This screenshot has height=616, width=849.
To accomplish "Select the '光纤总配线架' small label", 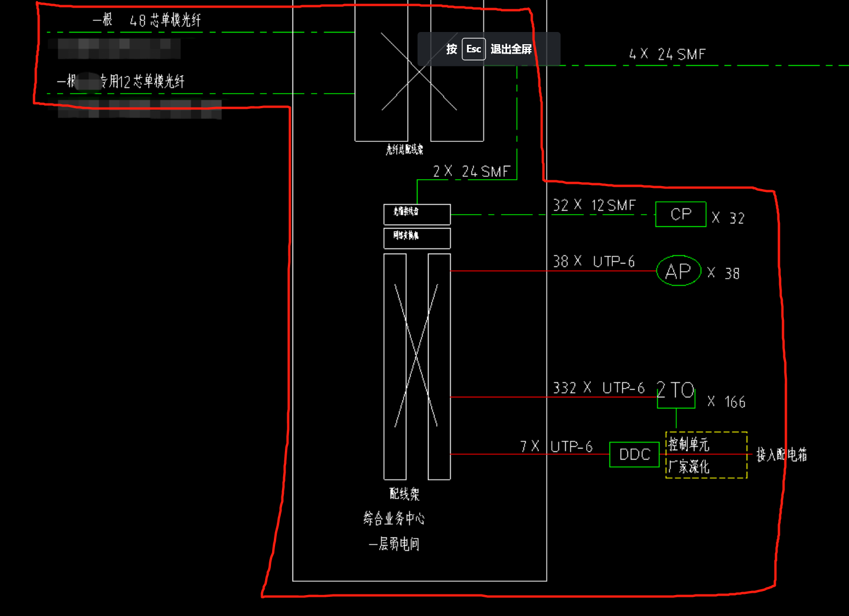I will click(405, 149).
